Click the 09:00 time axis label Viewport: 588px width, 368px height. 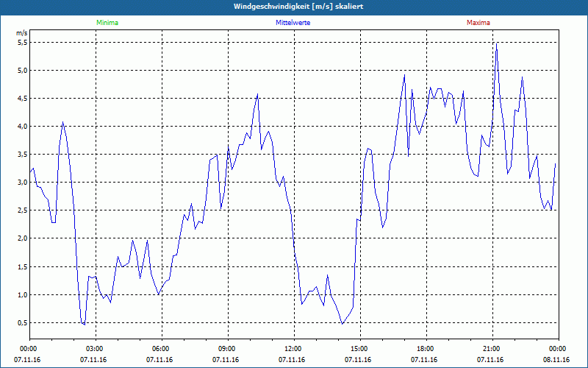[228, 349]
